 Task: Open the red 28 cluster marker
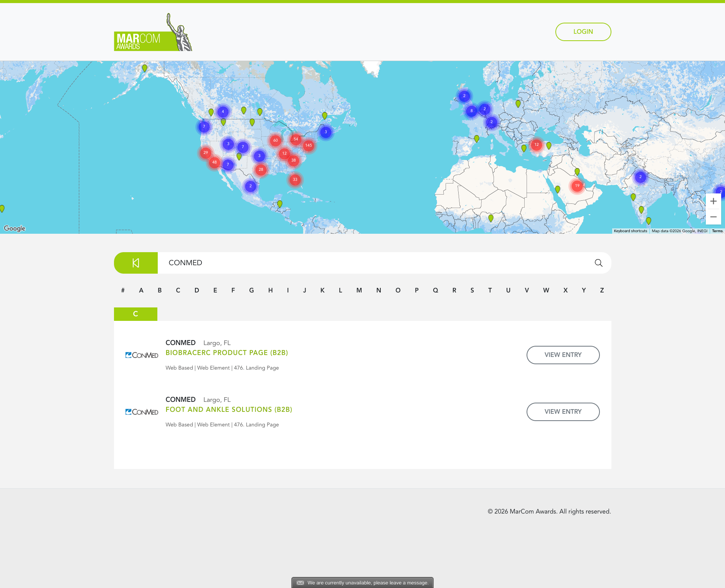(261, 170)
